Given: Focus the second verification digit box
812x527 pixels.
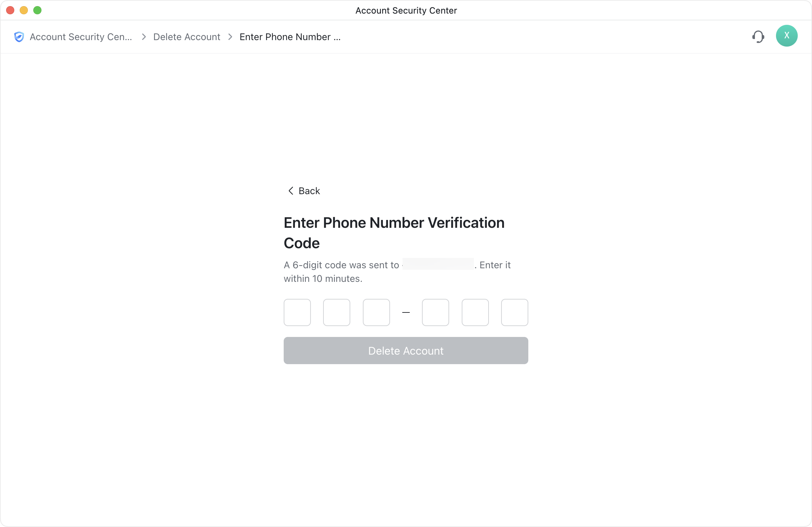Looking at the screenshot, I should pyautogui.click(x=336, y=312).
